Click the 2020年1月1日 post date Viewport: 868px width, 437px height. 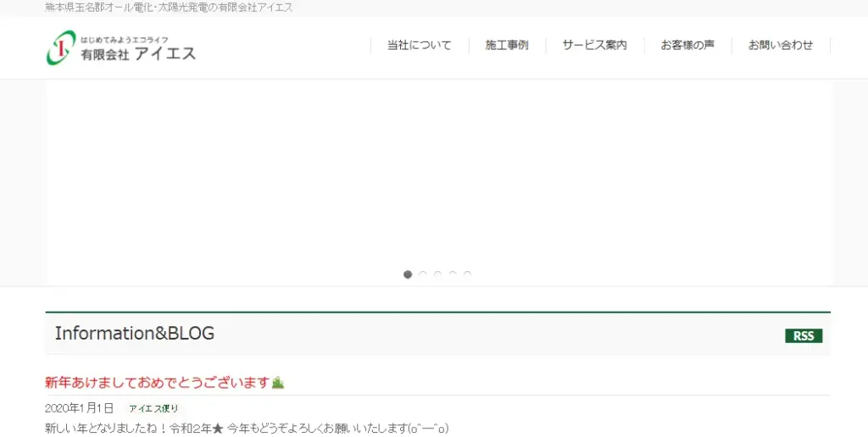79,408
